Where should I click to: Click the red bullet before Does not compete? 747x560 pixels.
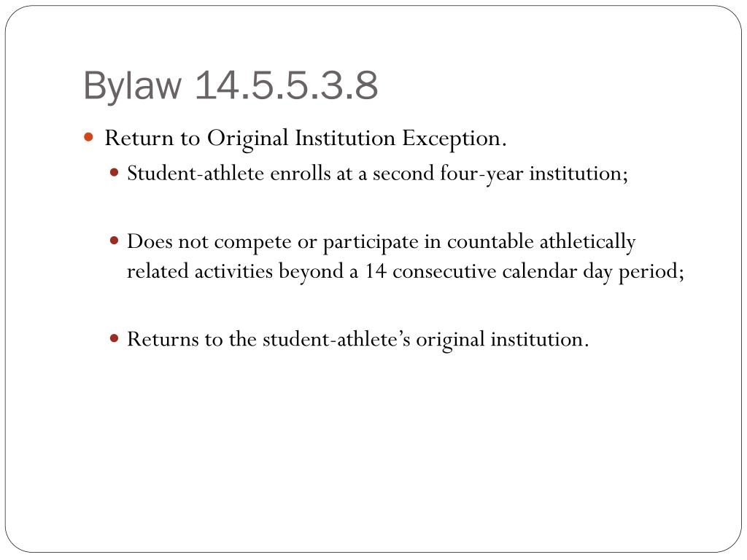[114, 241]
